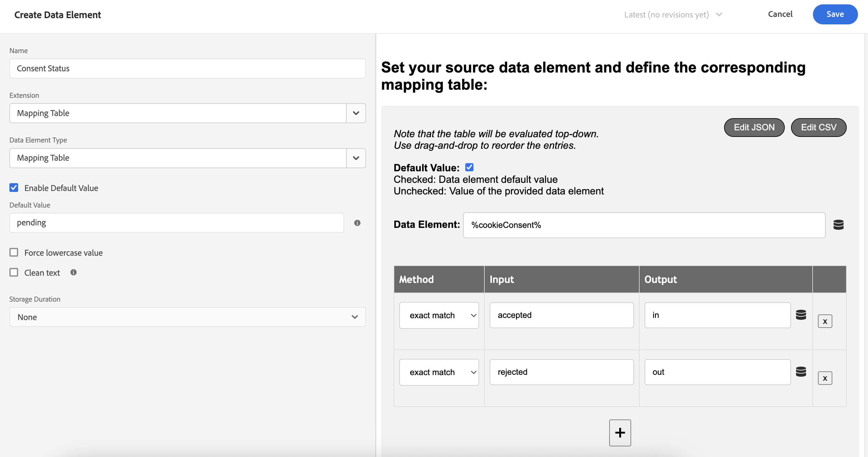Open the Storage Duration dropdown
868x457 pixels.
pos(188,317)
